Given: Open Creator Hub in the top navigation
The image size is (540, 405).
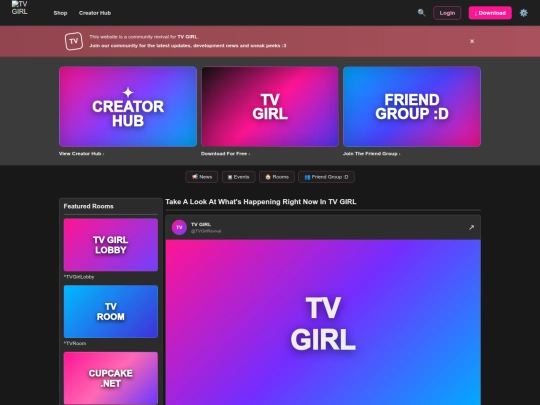Looking at the screenshot, I should 95,13.
